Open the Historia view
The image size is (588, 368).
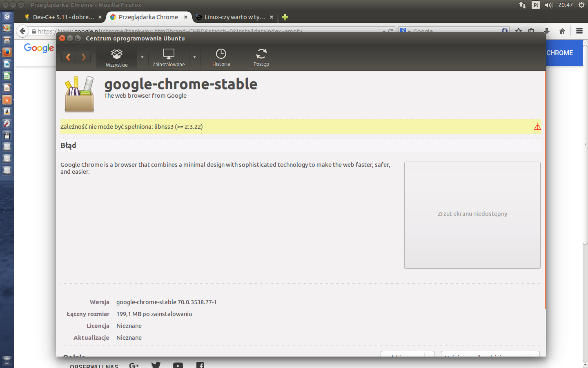221,58
